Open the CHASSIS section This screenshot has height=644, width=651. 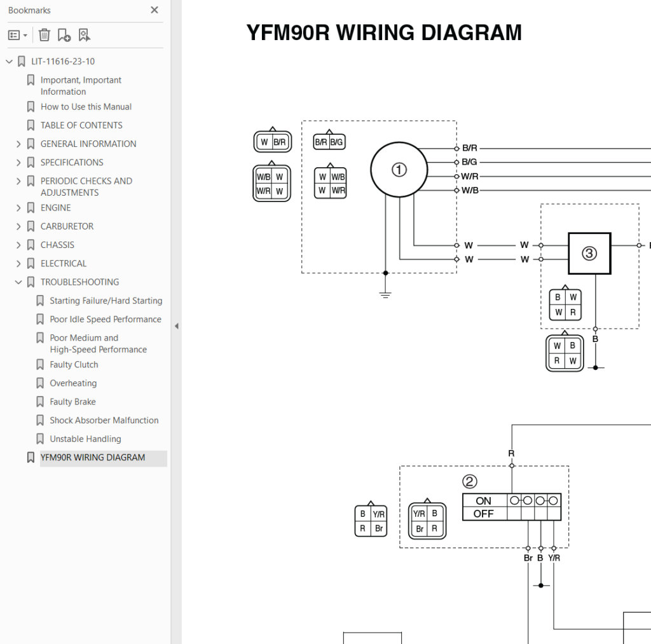[57, 245]
